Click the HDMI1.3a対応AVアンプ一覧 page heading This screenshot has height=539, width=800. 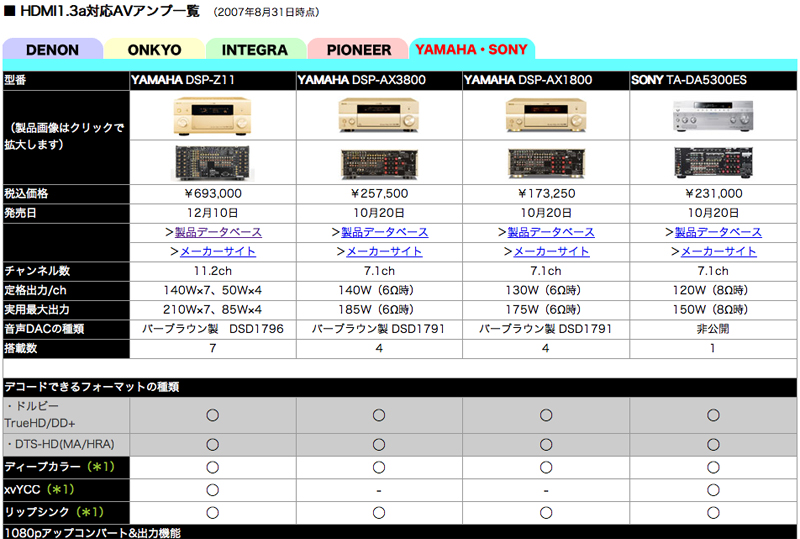110,11
